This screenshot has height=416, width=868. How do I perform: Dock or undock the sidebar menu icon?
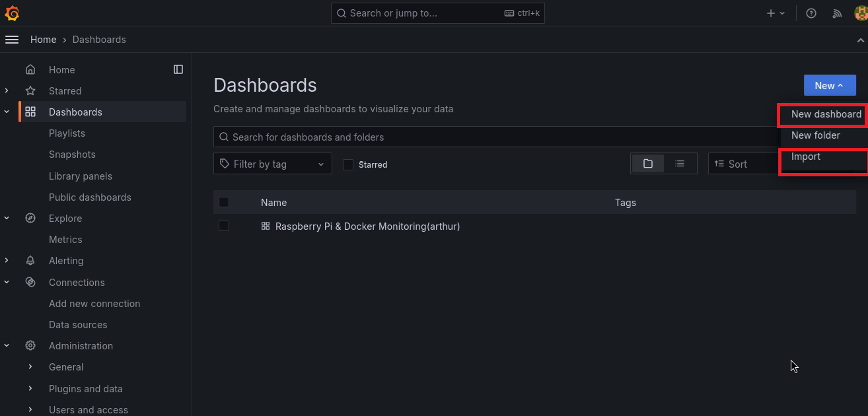[x=178, y=69]
